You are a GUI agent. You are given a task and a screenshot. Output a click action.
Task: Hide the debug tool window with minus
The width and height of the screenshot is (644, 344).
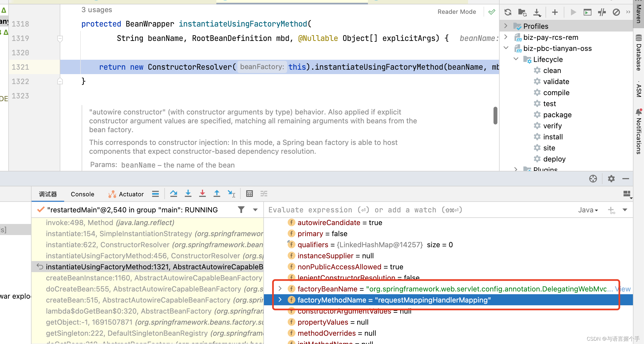click(x=626, y=179)
